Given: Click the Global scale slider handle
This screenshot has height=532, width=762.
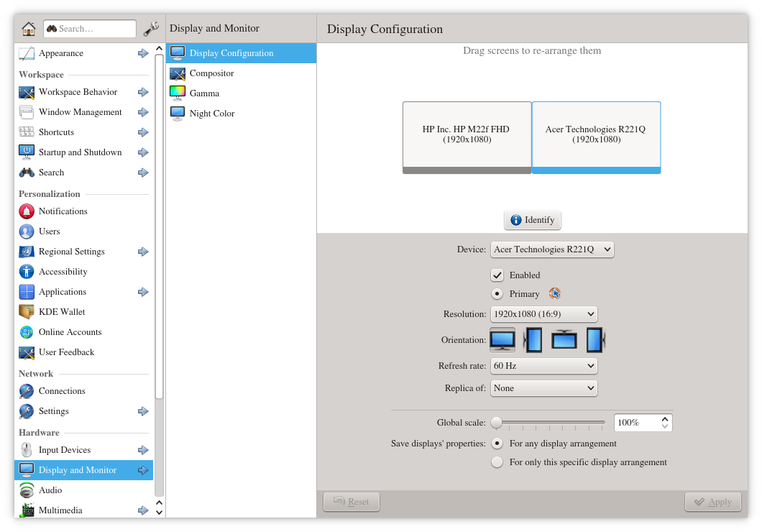Looking at the screenshot, I should click(496, 423).
